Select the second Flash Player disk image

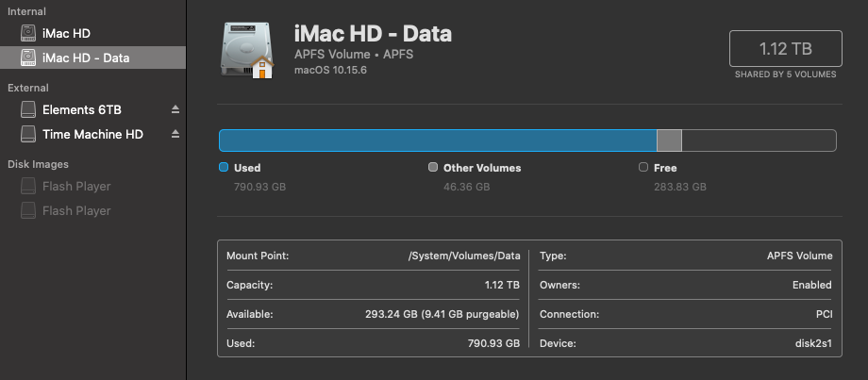tap(93, 210)
